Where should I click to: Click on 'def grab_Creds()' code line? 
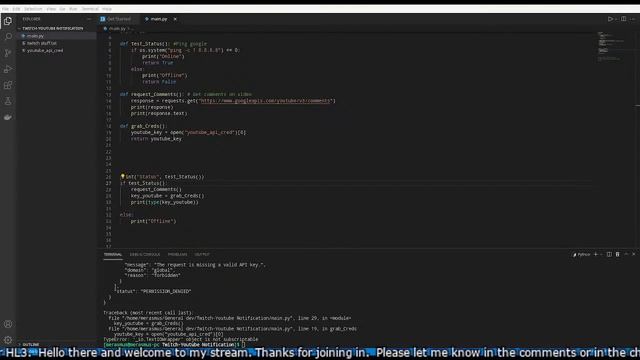pos(143,126)
